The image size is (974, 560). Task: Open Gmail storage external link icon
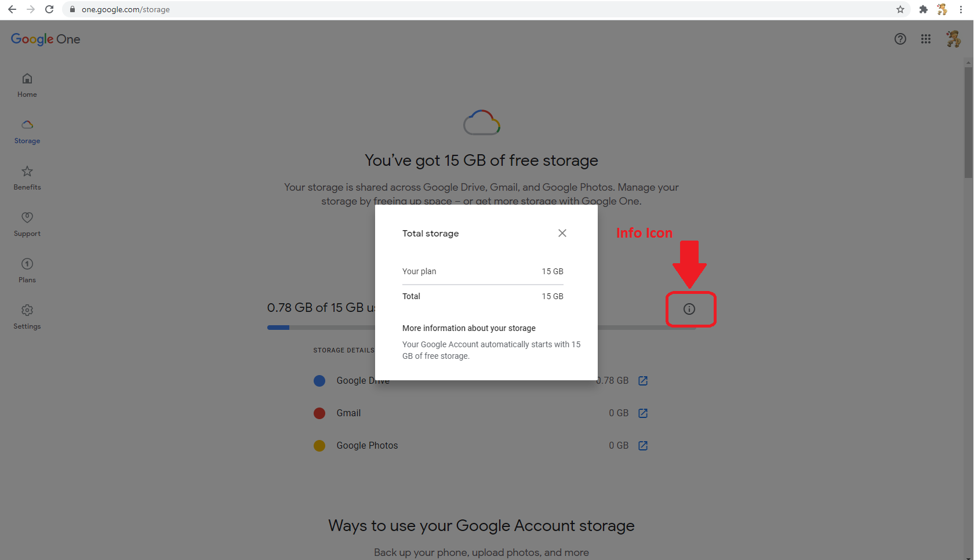[643, 413]
